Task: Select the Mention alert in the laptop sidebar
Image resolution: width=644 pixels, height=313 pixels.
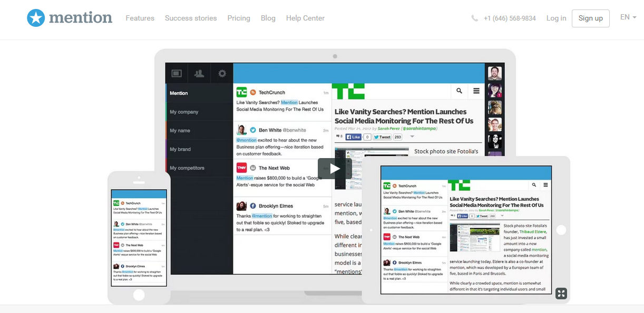Action: (199, 93)
